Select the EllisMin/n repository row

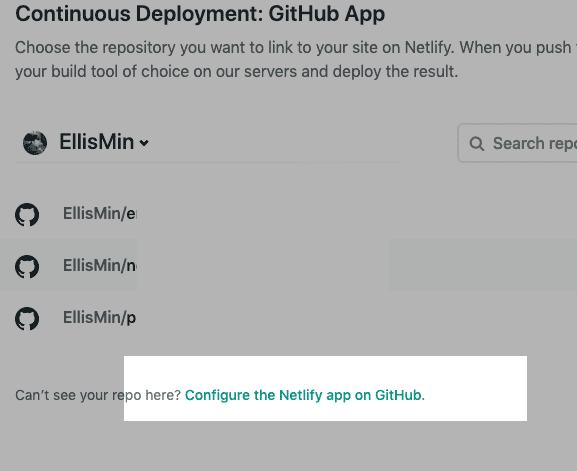point(288,265)
